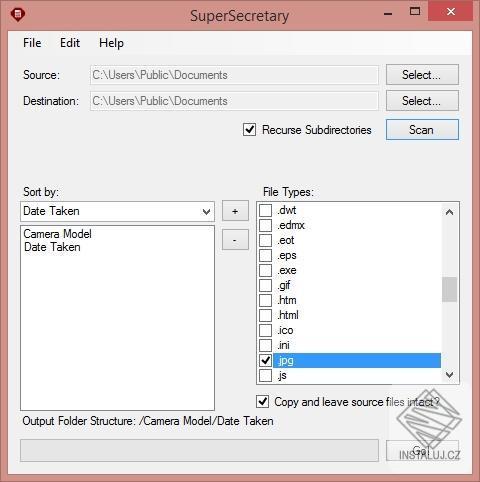Click the file types scroll up arrow

[449, 212]
